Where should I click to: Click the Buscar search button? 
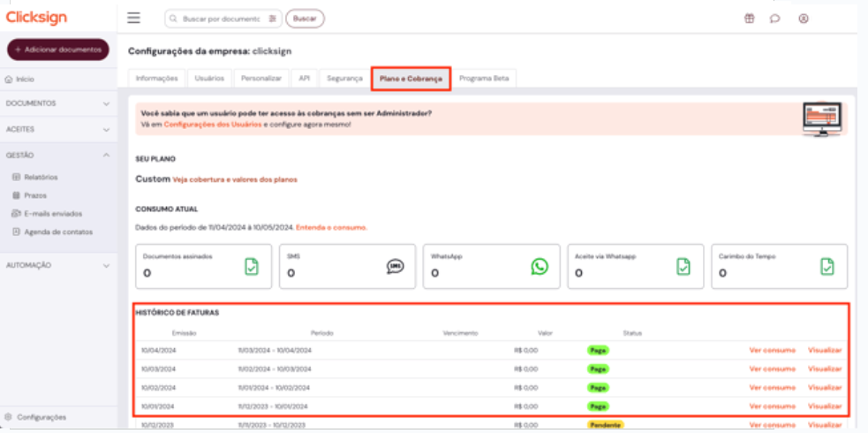pos(305,19)
